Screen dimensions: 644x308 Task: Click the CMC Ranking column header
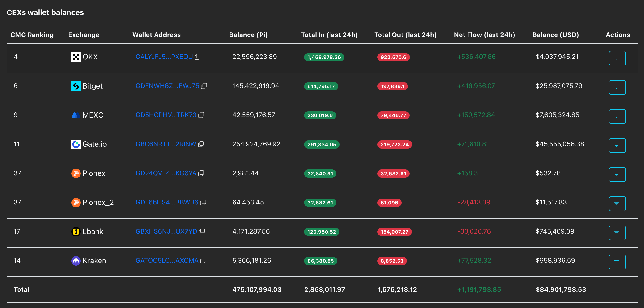[32, 35]
